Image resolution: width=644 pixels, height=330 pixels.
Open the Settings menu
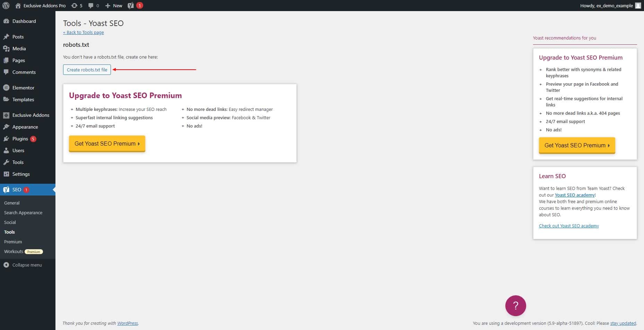click(x=28, y=174)
